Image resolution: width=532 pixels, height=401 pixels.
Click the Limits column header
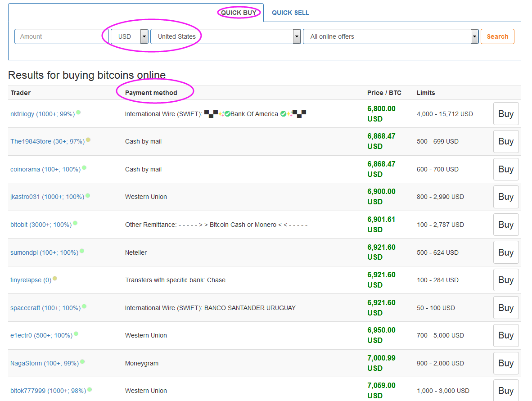tap(426, 93)
